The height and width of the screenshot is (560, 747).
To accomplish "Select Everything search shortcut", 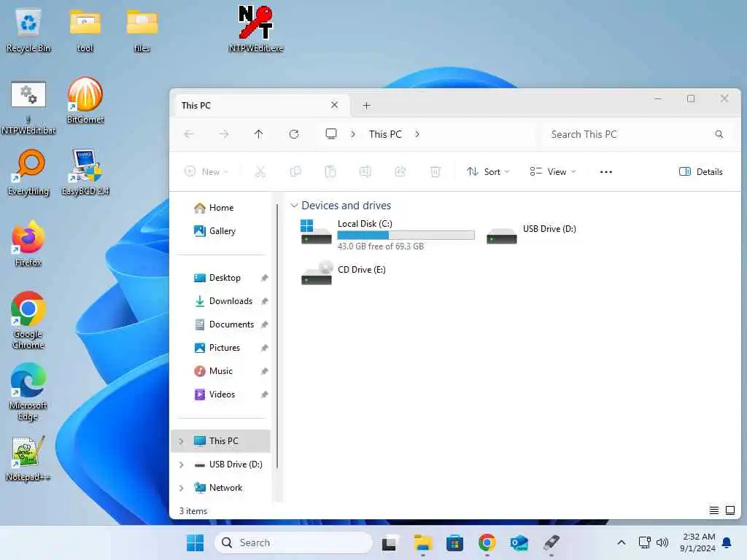I will pyautogui.click(x=28, y=172).
